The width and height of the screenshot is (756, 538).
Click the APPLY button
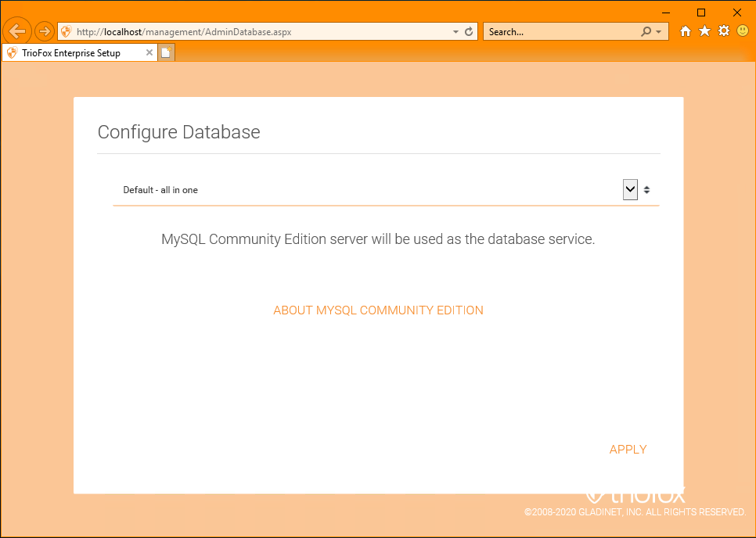(x=628, y=450)
